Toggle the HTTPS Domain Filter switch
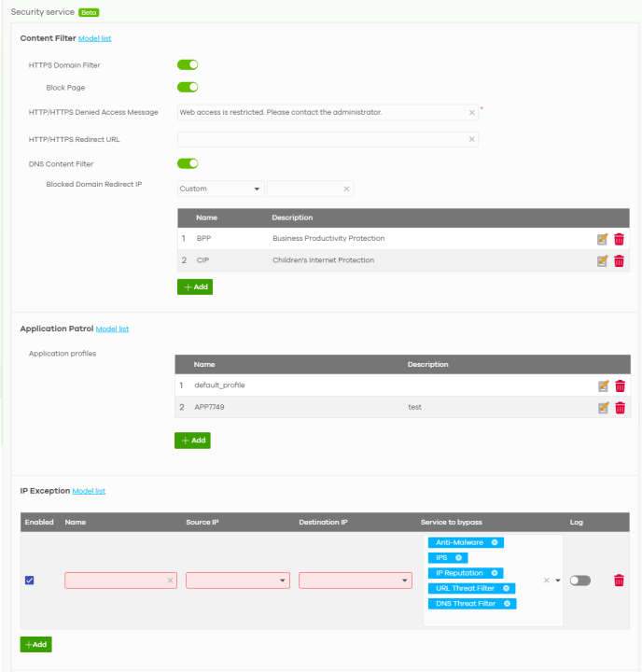Screen dimensions: 642x672 point(188,65)
